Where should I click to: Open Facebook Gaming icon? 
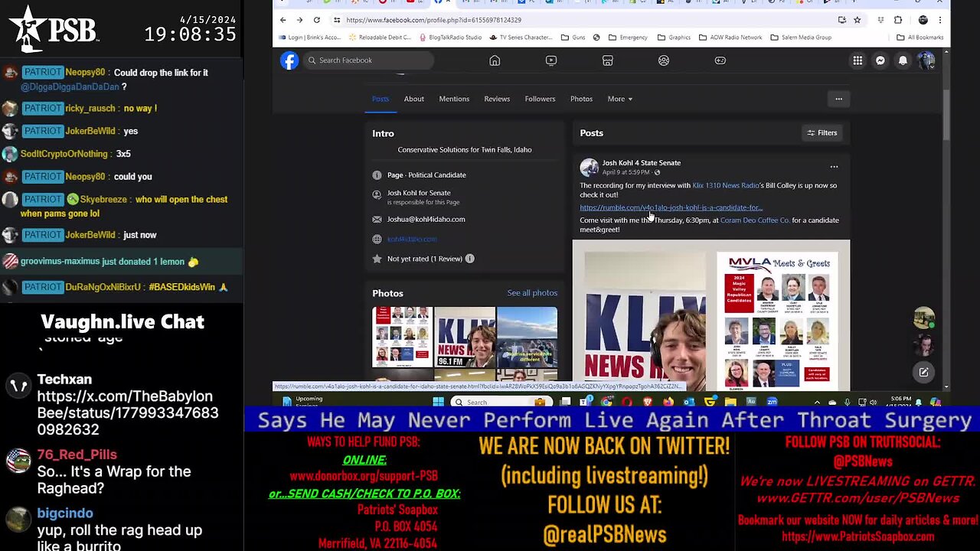(720, 60)
